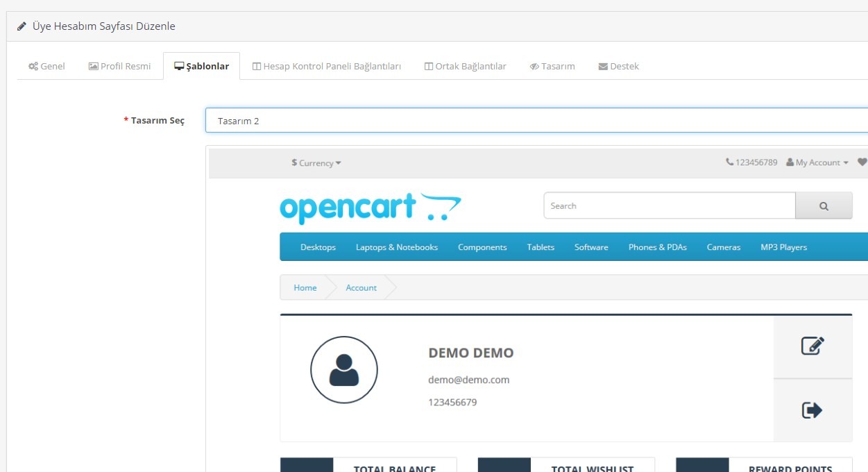Open Phones & PDAs category
Image resolution: width=868 pixels, height=472 pixels.
pos(658,247)
